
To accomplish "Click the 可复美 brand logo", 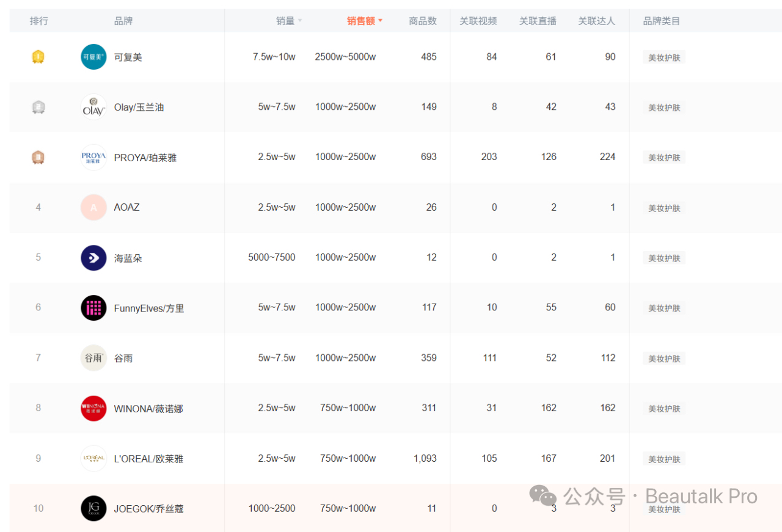I will [93, 57].
